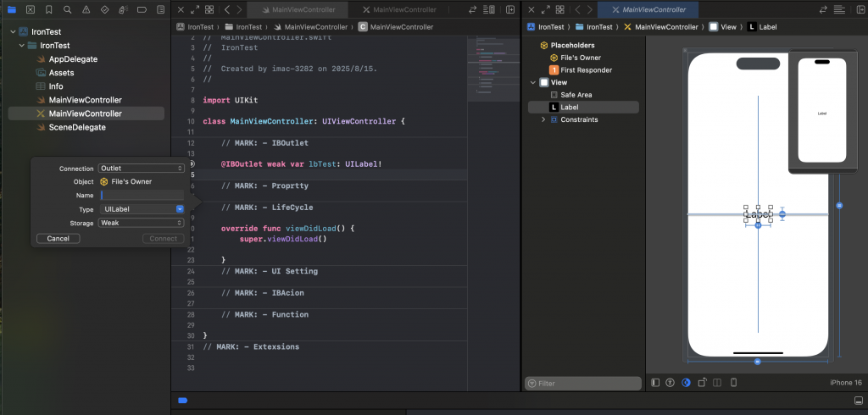Click the code minimap in left editor

point(494,69)
